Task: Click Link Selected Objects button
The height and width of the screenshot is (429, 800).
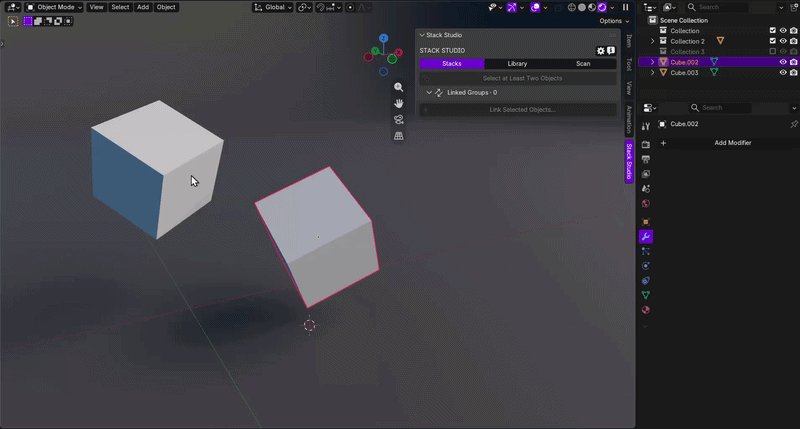Action: coord(518,110)
